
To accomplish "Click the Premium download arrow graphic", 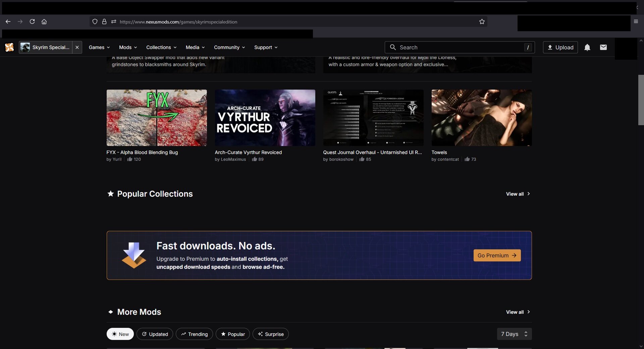I will [x=134, y=255].
